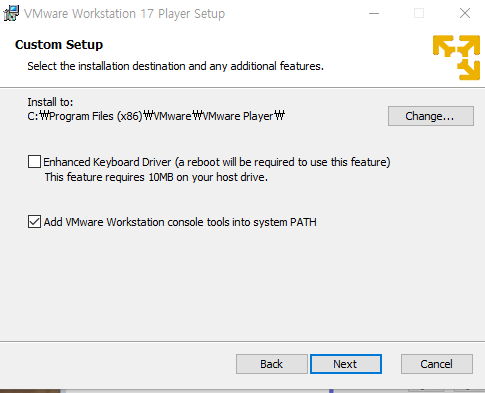Open the Change... install location dialog
The image size is (485, 393).
pyautogui.click(x=431, y=116)
